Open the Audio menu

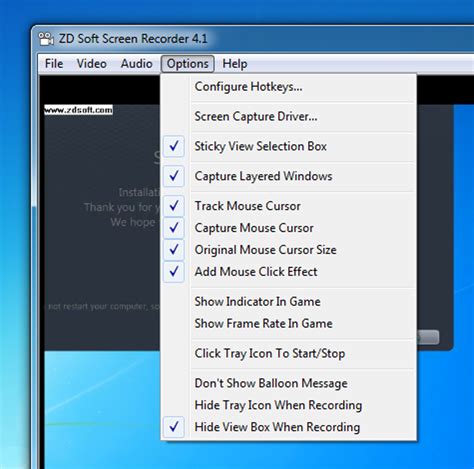[x=137, y=64]
